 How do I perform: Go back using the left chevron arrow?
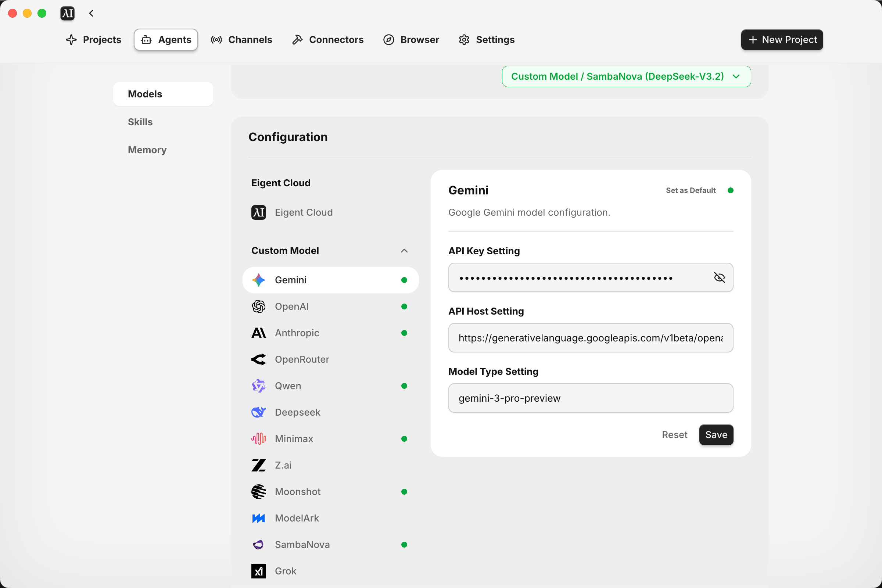tap(91, 14)
